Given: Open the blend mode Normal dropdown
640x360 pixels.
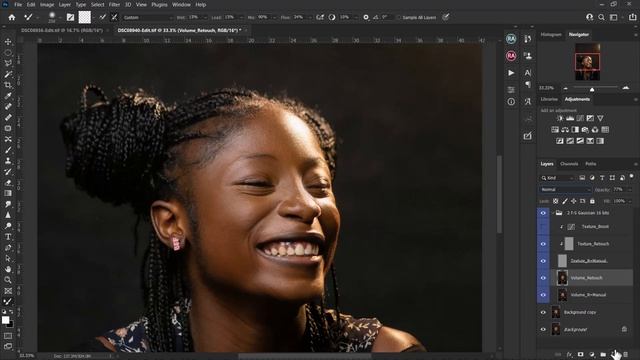Looking at the screenshot, I should (565, 190).
